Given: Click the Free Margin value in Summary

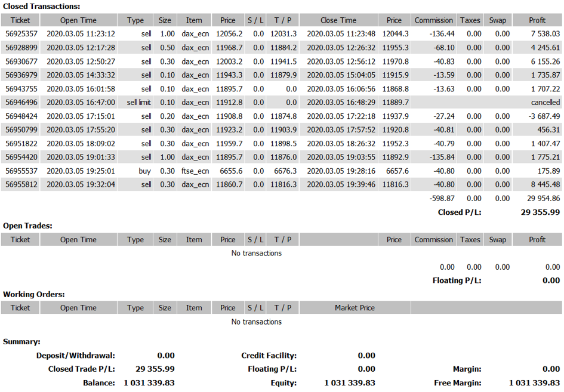Looking at the screenshot, I should pyautogui.click(x=535, y=382).
